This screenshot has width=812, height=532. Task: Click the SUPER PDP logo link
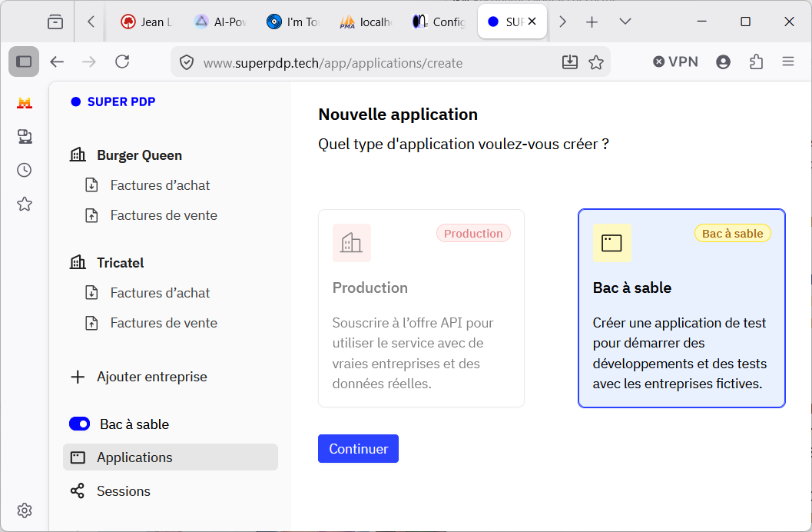click(113, 101)
